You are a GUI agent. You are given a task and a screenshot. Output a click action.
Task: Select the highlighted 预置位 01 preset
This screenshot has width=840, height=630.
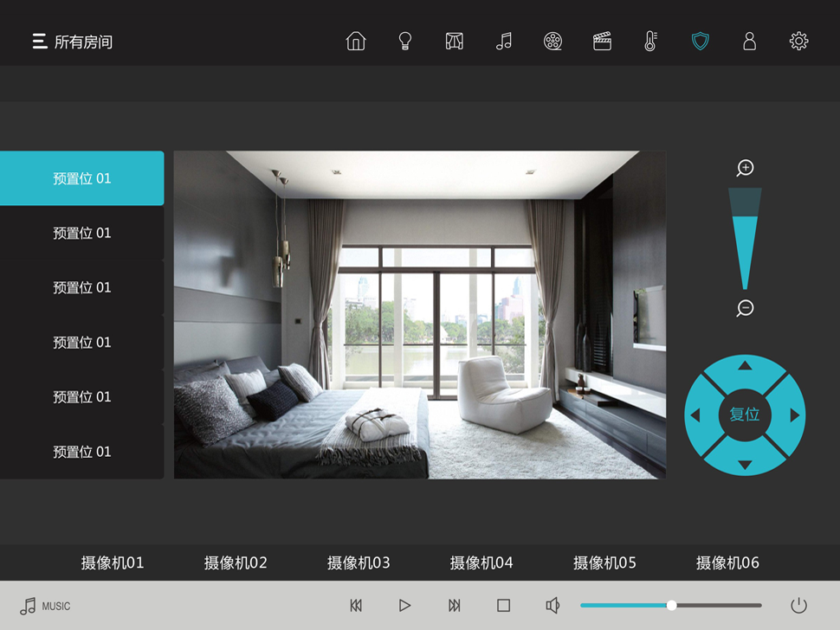tap(82, 178)
